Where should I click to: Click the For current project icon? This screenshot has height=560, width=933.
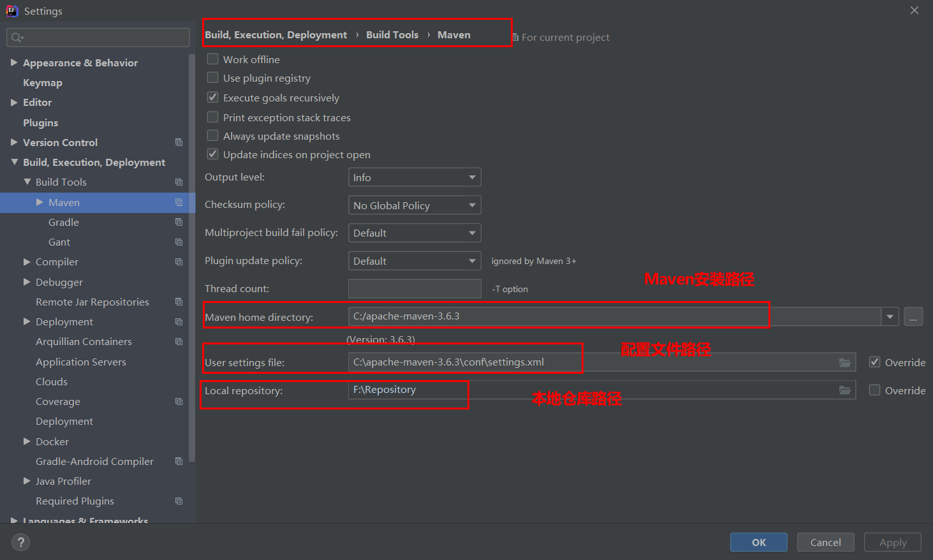point(515,38)
